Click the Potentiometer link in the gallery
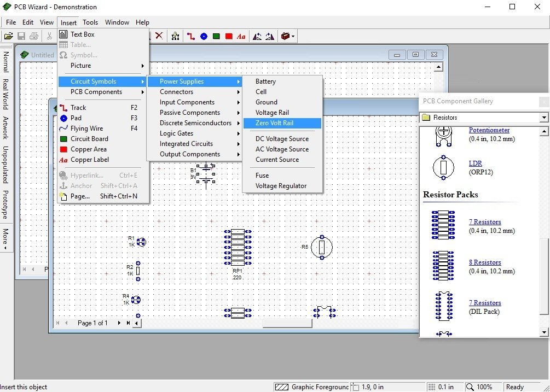This screenshot has height=392, width=550. [x=489, y=130]
